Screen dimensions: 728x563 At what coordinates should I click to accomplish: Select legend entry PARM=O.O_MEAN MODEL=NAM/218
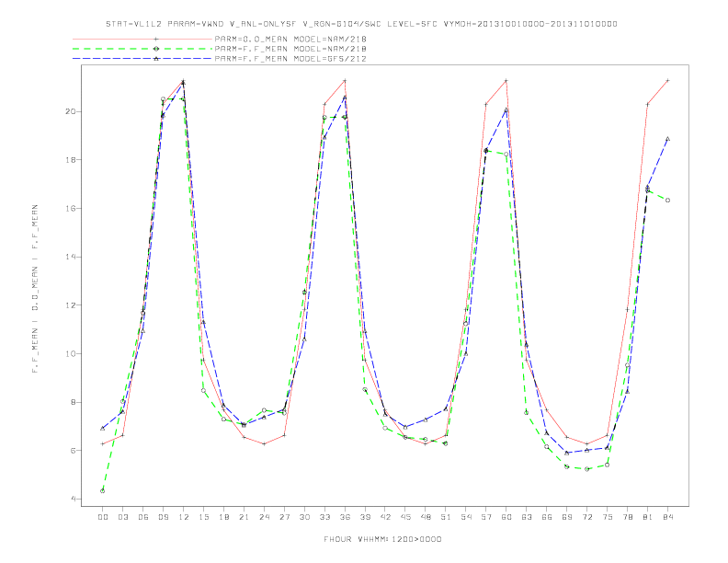(290, 39)
